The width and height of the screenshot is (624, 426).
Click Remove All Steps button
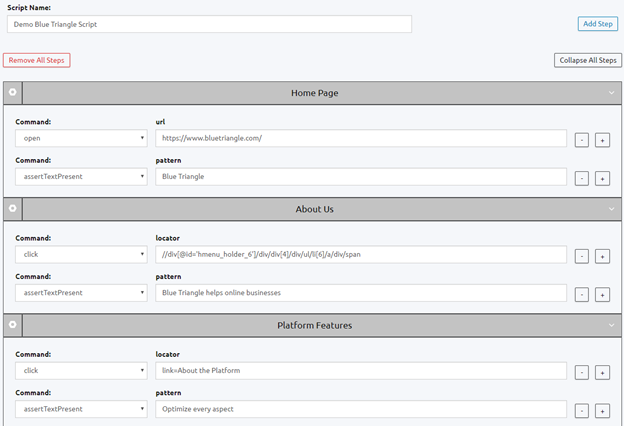(x=37, y=60)
